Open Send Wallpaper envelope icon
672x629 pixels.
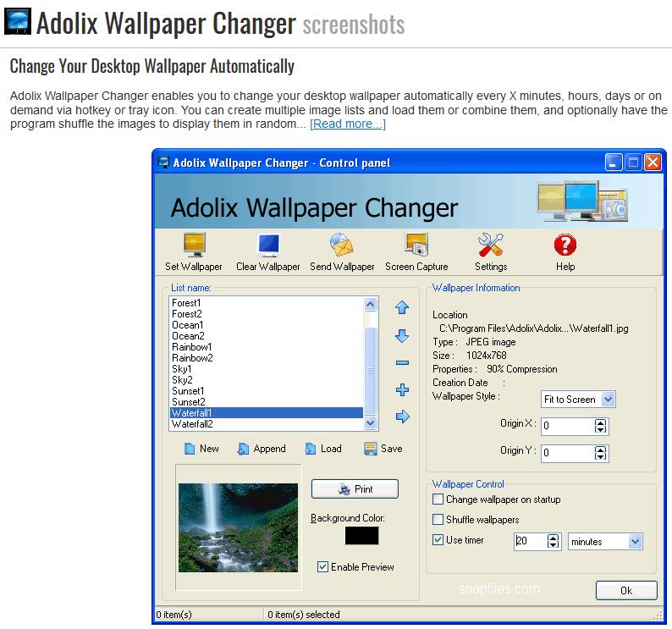click(342, 244)
